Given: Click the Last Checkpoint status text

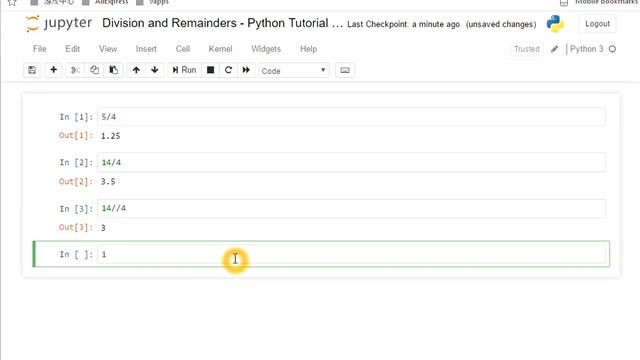Looking at the screenshot, I should click(404, 24).
